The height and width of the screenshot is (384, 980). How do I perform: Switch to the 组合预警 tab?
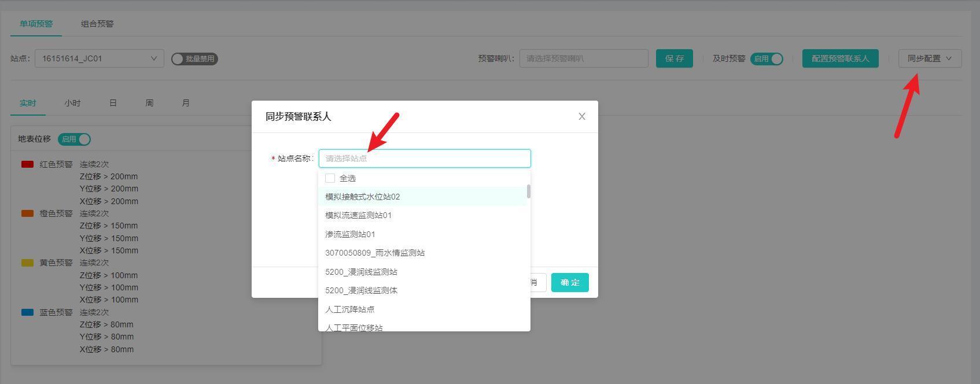point(97,24)
